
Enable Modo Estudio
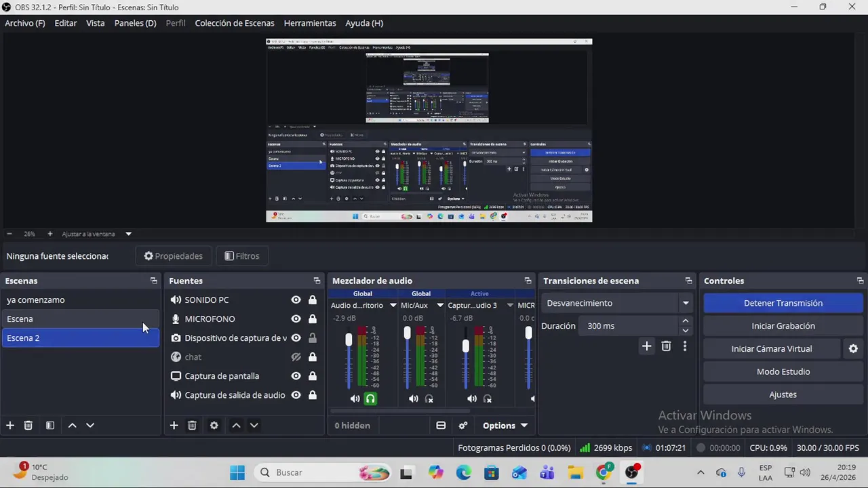coord(783,371)
